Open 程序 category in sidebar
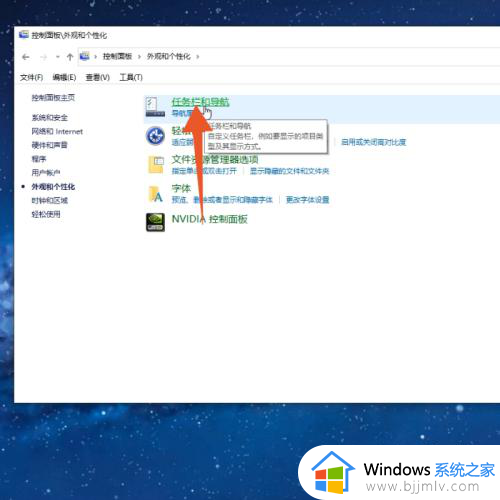Image resolution: width=500 pixels, height=500 pixels. point(39,159)
